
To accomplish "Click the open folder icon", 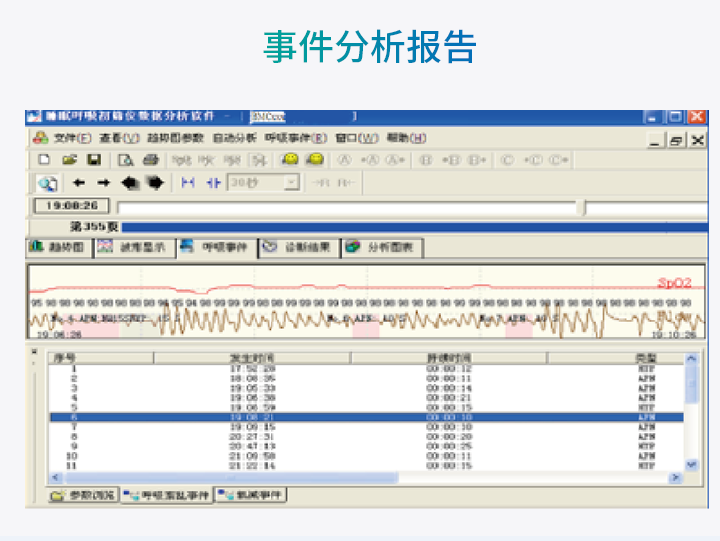I will click(x=69, y=159).
